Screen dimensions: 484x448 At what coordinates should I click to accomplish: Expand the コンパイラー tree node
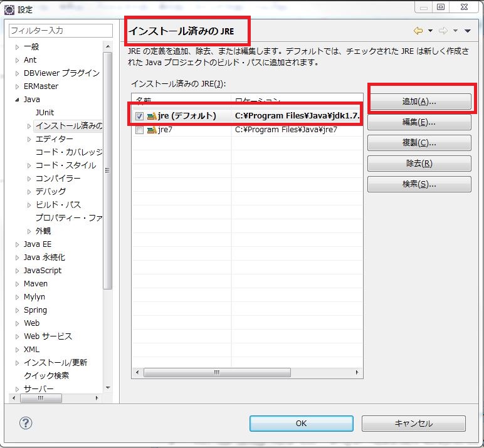click(x=29, y=179)
